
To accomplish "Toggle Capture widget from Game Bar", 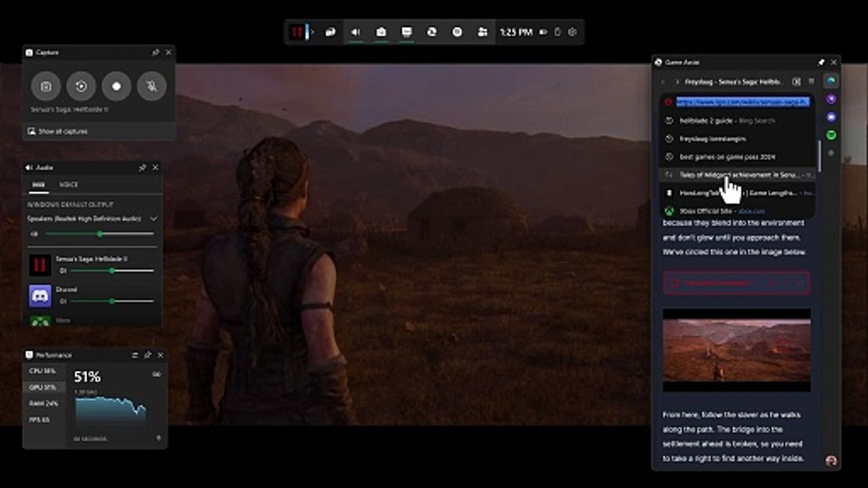I will point(381,32).
